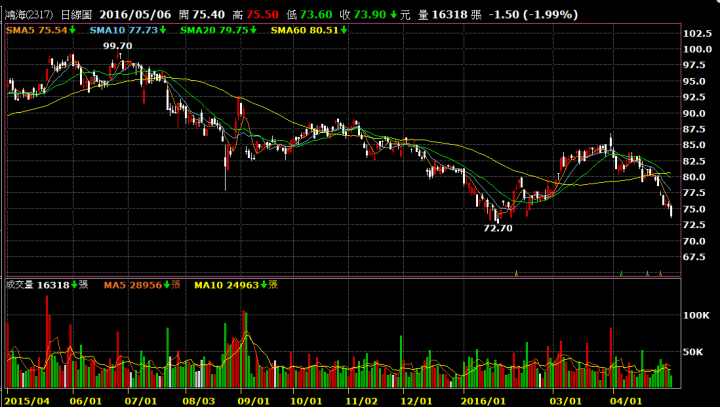Click the header volume value 16318 after 量
Viewport: 720px width, 407px height.
click(450, 15)
